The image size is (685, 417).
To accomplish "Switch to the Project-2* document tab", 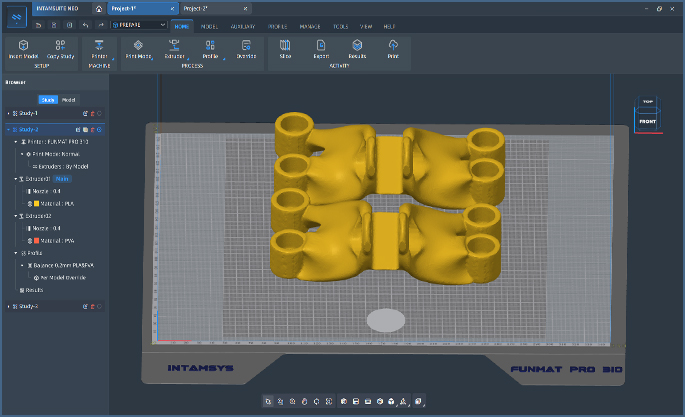I will [198, 8].
